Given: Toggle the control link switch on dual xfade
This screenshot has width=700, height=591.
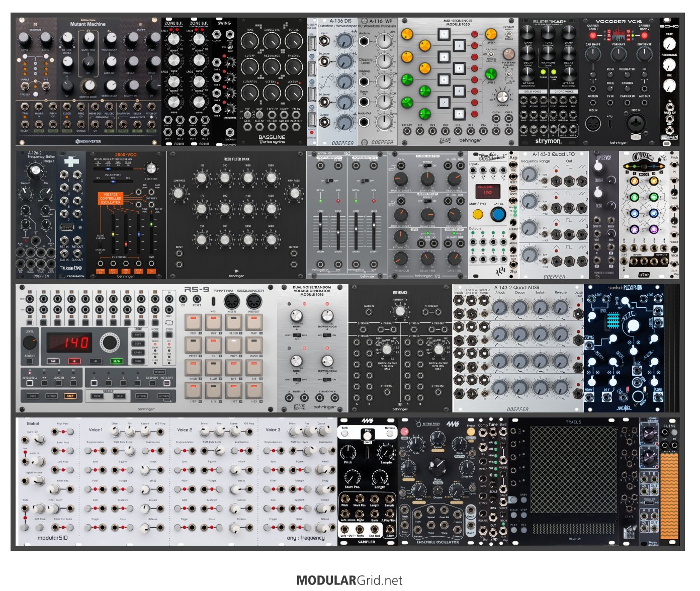Looking at the screenshot, I should click(649, 502).
